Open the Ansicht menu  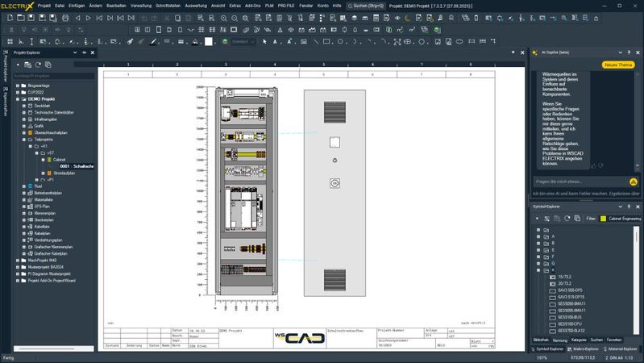click(x=218, y=6)
